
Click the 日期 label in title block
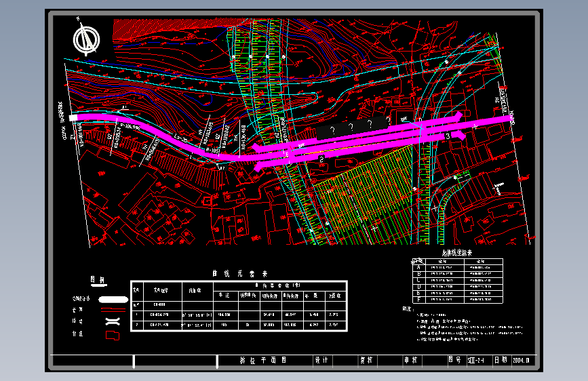coord(501,360)
